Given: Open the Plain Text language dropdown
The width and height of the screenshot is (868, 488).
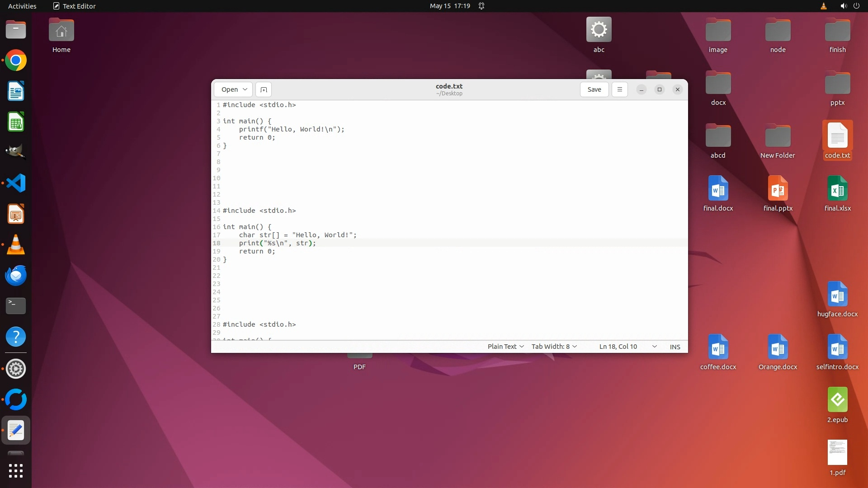Looking at the screenshot, I should pos(505,347).
